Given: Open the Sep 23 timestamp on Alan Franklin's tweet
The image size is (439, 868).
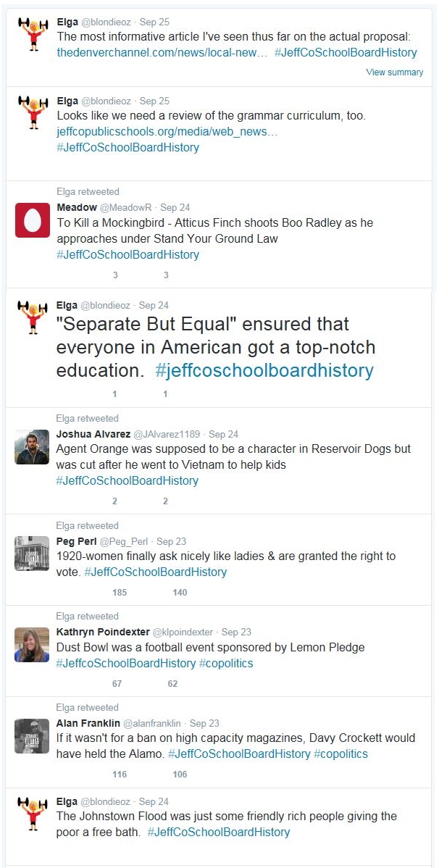Looking at the screenshot, I should tap(204, 723).
